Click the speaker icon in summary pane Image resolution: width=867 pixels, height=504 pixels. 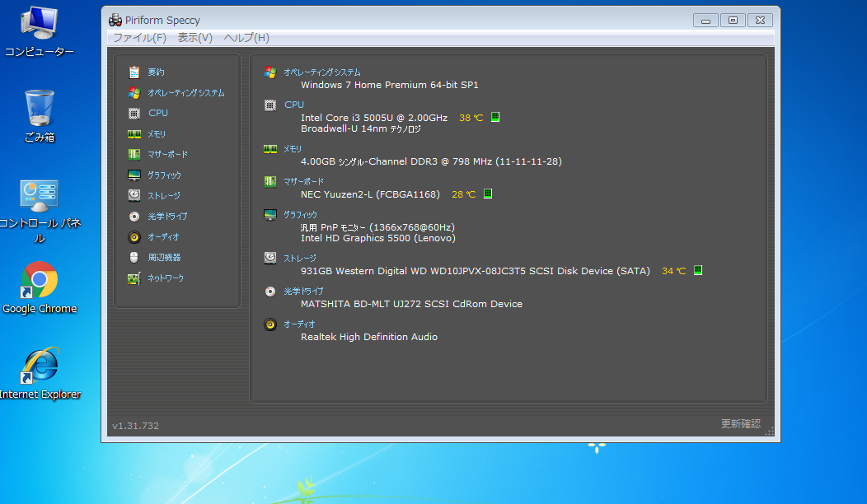pyautogui.click(x=269, y=324)
